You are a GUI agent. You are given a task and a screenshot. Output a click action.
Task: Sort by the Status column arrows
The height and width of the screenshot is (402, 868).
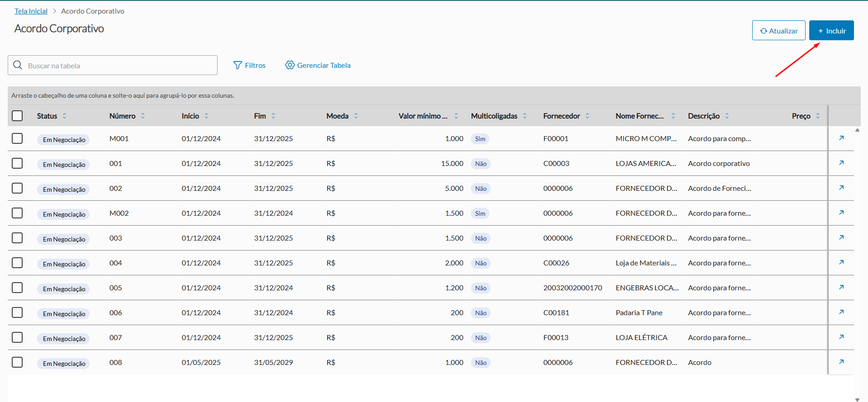click(x=65, y=116)
